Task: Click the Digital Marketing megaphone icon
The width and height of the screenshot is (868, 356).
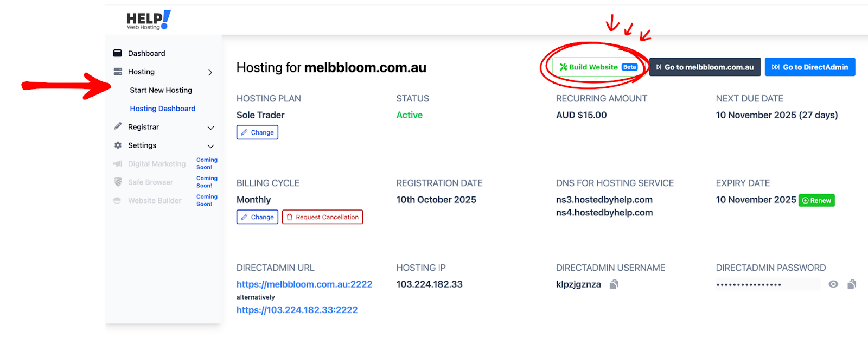Action: click(117, 164)
